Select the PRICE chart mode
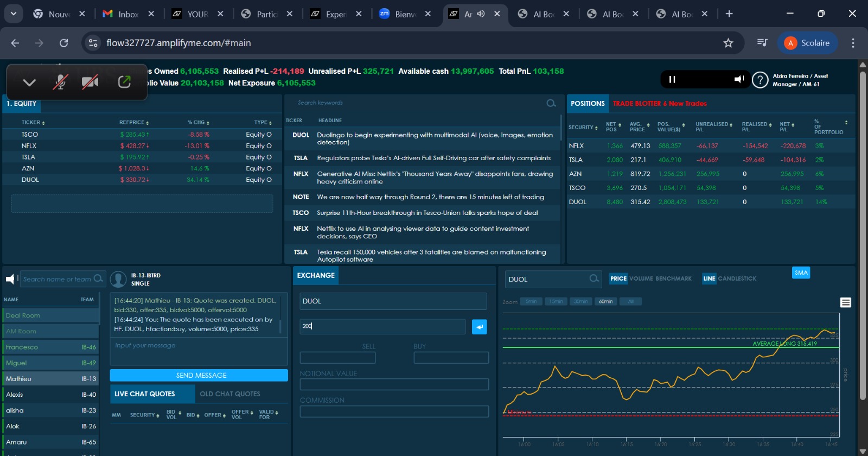Screen dimensions: 868x456 [618, 278]
